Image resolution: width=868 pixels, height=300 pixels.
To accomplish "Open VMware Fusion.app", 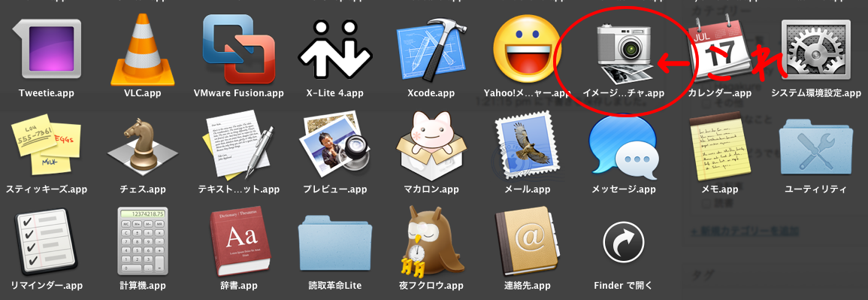I will tap(238, 49).
